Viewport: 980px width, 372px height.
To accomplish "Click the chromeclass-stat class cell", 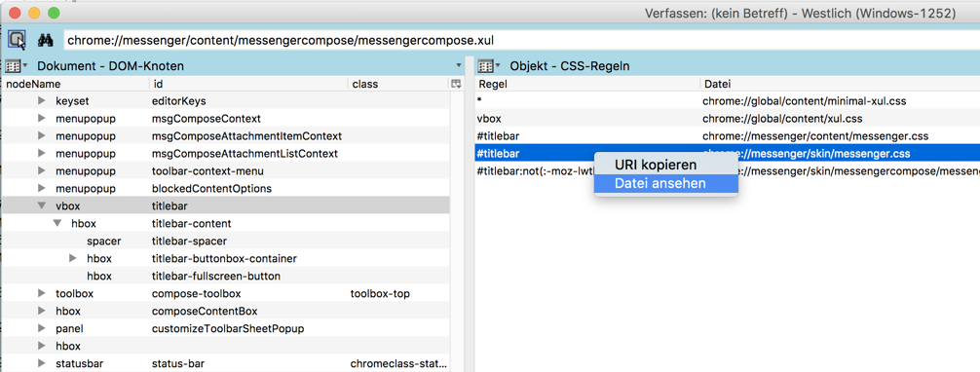I will pyautogui.click(x=397, y=363).
